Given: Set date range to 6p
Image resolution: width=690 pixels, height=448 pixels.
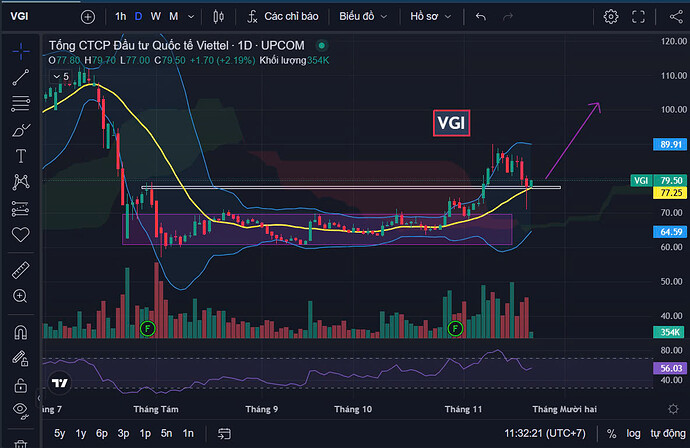Looking at the screenshot, I should point(102,433).
